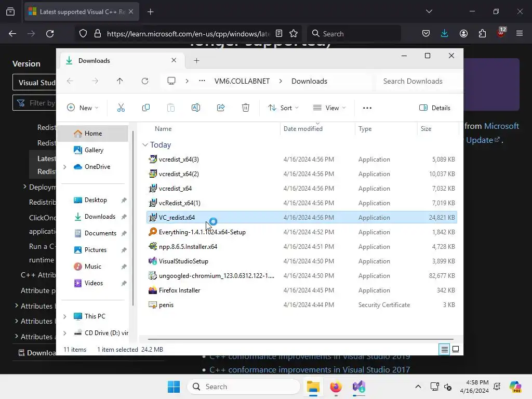Open the Sort dropdown menu
The width and height of the screenshot is (532, 399).
(283, 108)
